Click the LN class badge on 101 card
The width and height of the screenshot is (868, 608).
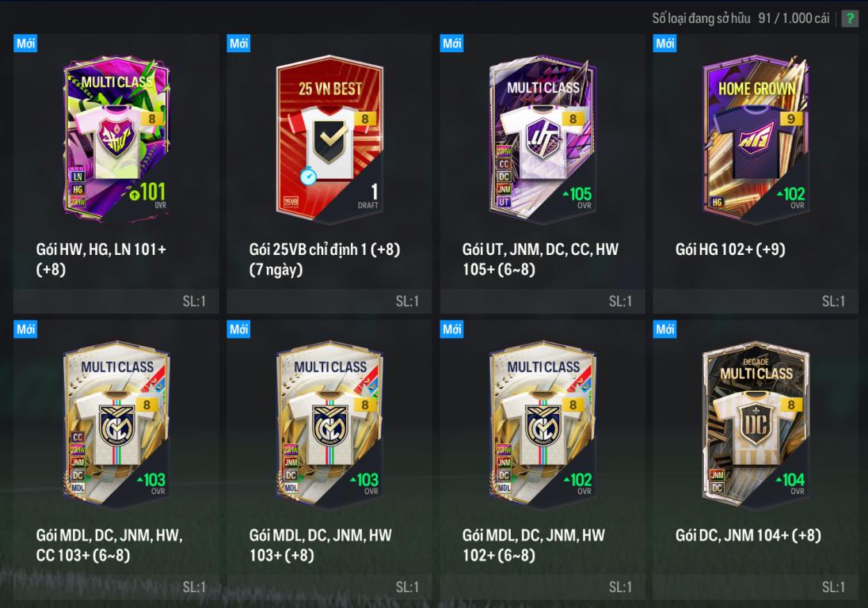pyautogui.click(x=78, y=177)
